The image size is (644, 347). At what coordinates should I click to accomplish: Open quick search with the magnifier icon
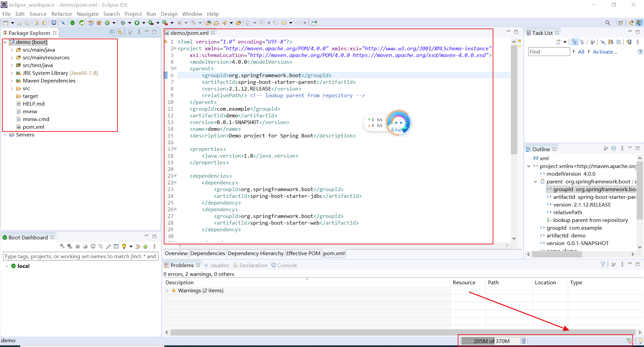(608, 23)
